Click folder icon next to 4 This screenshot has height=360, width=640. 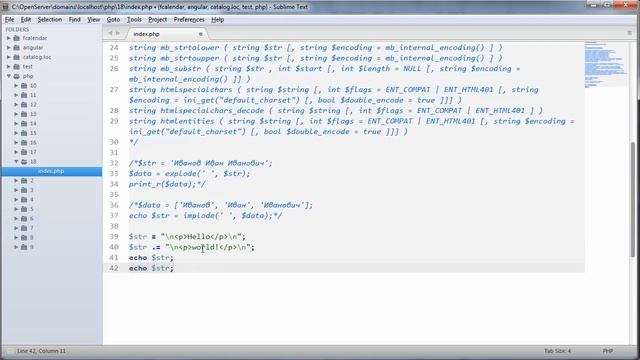tap(24, 200)
